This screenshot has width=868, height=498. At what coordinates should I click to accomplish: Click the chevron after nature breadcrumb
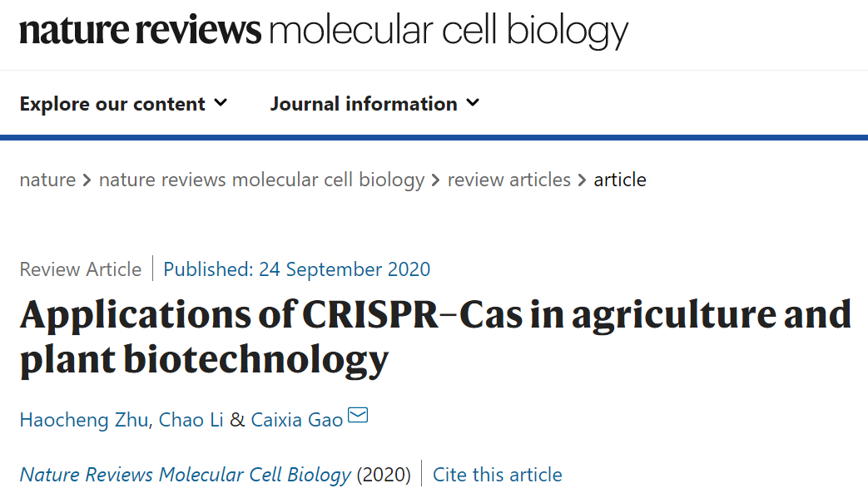pyautogui.click(x=87, y=180)
